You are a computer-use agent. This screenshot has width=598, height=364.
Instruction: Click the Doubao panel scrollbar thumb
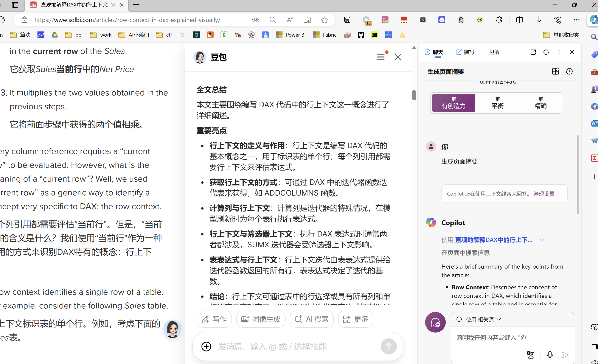(x=414, y=95)
